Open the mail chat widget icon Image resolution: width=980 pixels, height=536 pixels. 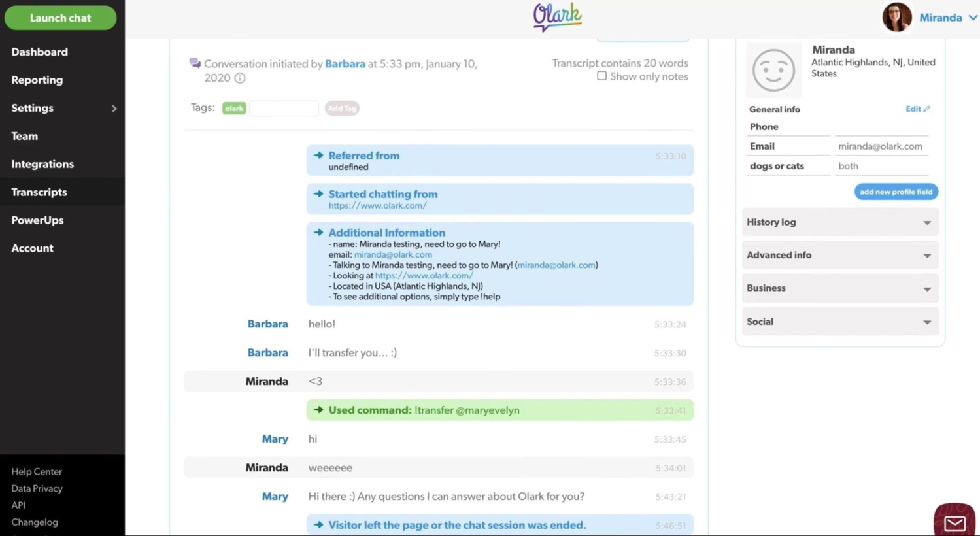955,521
